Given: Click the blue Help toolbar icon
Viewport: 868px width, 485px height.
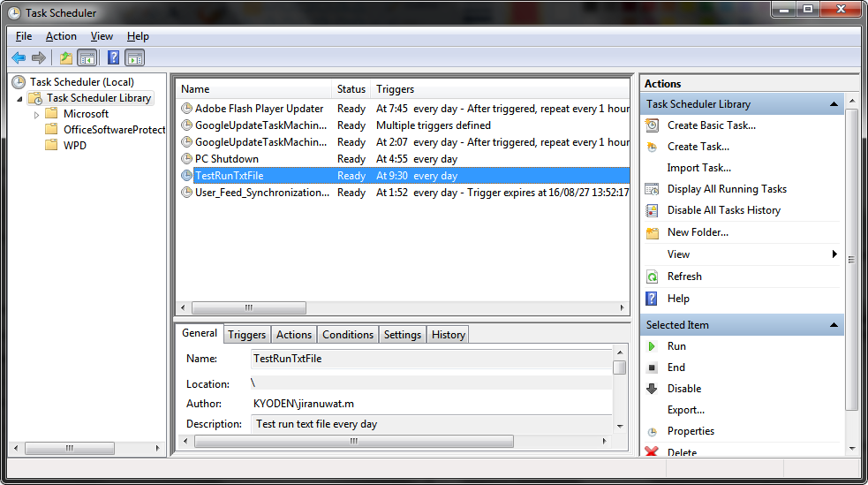Looking at the screenshot, I should pyautogui.click(x=114, y=57).
